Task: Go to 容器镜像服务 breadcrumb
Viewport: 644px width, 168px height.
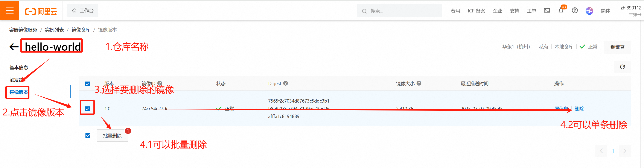Action: (23, 30)
